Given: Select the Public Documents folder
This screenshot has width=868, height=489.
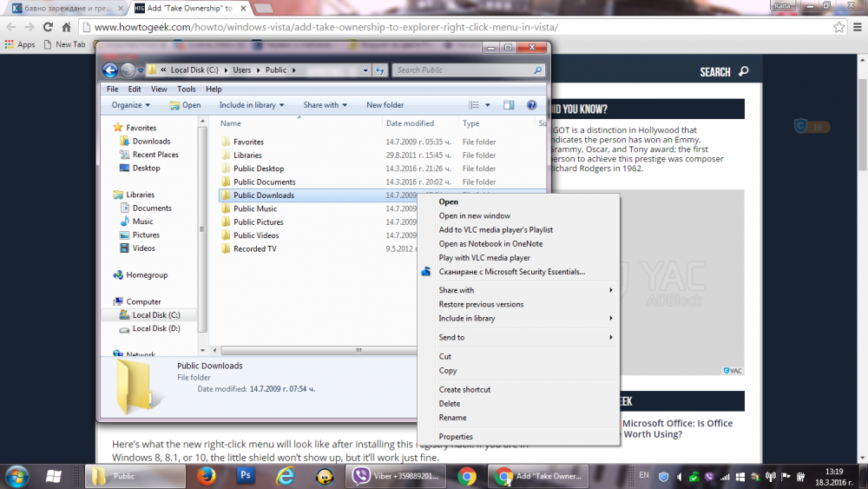Looking at the screenshot, I should pos(264,182).
